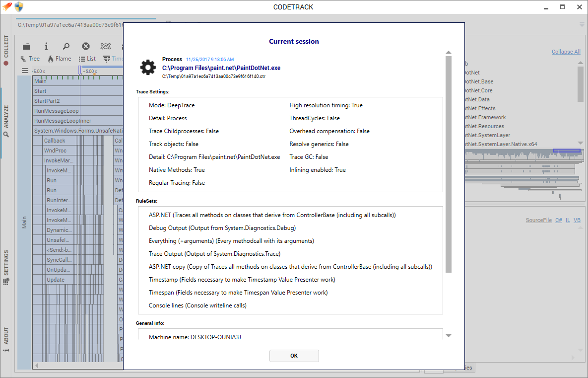The height and width of the screenshot is (378, 588).
Task: Select the 'otNet.Base' namespace row
Action: tap(478, 81)
